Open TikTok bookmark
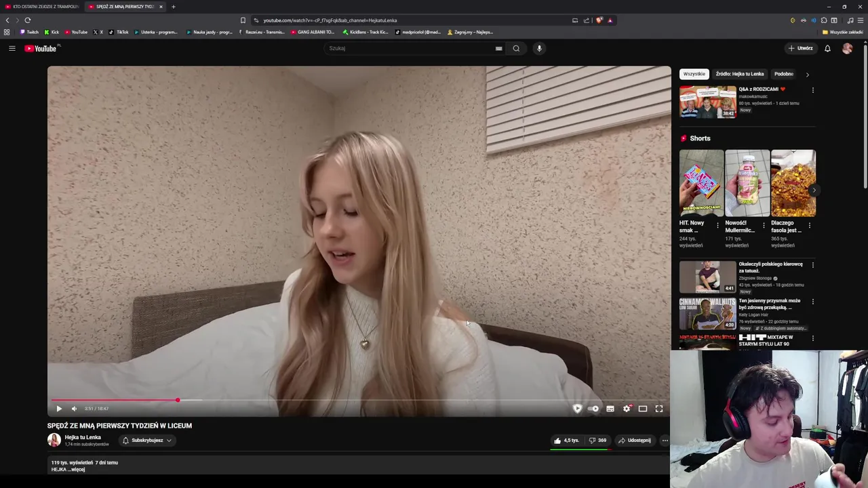This screenshot has height=488, width=868. (119, 32)
